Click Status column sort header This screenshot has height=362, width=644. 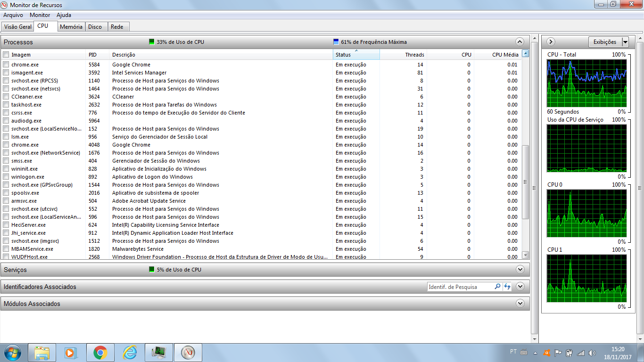(356, 55)
